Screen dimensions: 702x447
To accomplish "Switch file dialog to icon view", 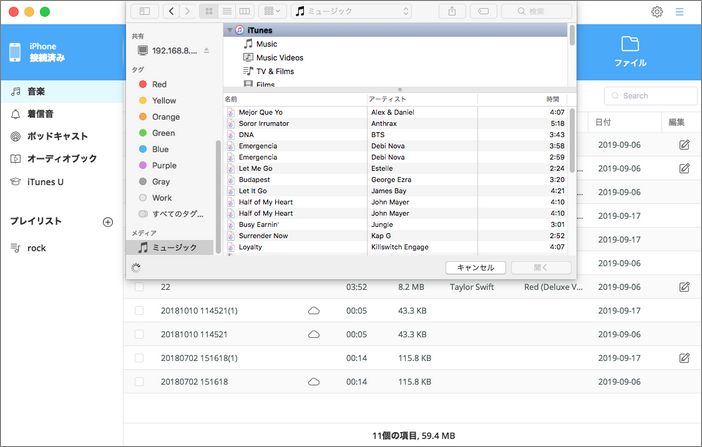I will (x=209, y=11).
